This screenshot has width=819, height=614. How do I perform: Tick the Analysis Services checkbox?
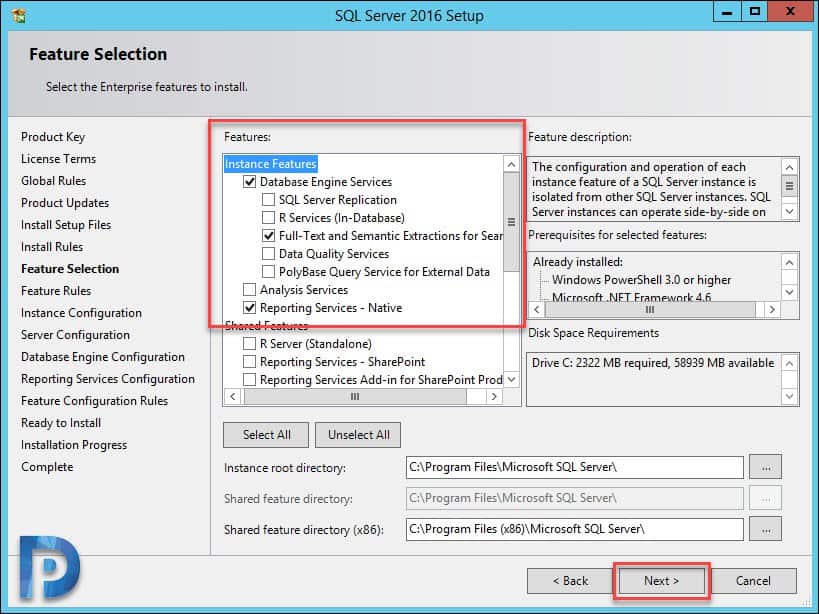coord(250,290)
